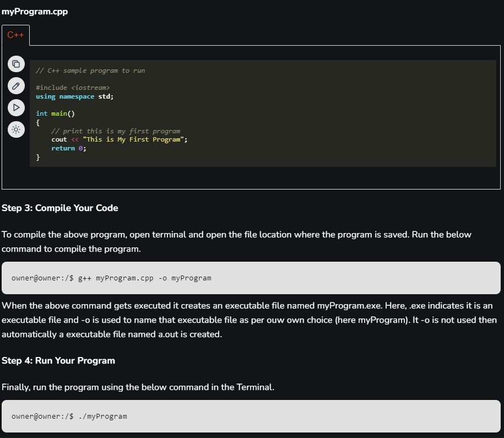Image resolution: width=504 pixels, height=438 pixels.
Task: Click the int main() line
Action: tap(55, 113)
